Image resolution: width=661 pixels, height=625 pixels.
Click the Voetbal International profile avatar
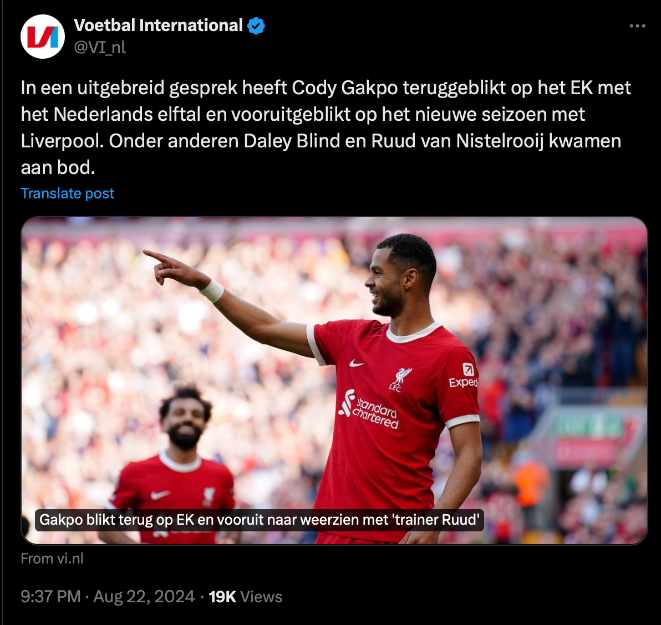pyautogui.click(x=43, y=36)
